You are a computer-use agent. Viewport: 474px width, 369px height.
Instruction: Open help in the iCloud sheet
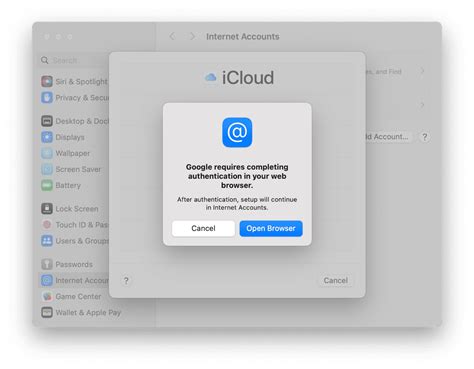[126, 281]
